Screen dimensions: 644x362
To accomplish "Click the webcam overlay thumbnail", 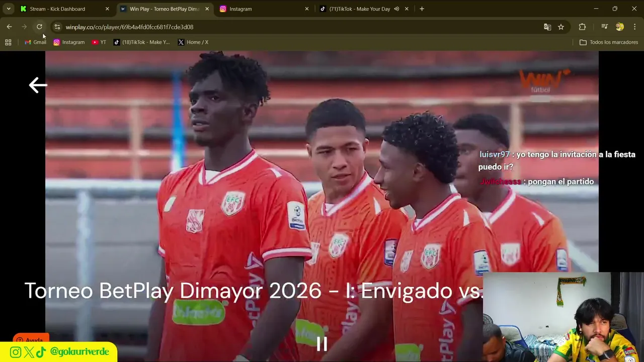I will (563, 317).
